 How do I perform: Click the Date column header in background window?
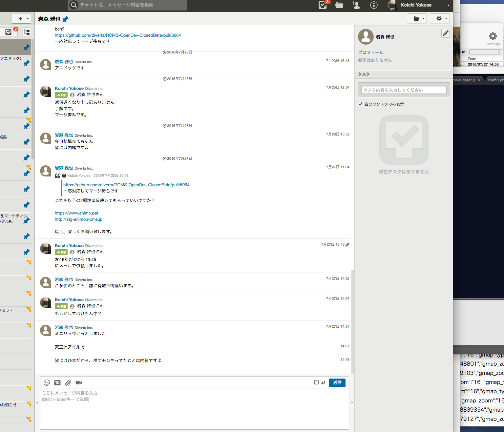coord(472,59)
